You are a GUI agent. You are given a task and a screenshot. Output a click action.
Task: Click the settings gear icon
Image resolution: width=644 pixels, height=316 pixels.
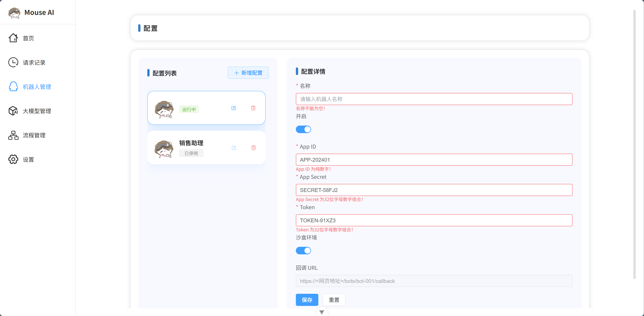tap(13, 159)
